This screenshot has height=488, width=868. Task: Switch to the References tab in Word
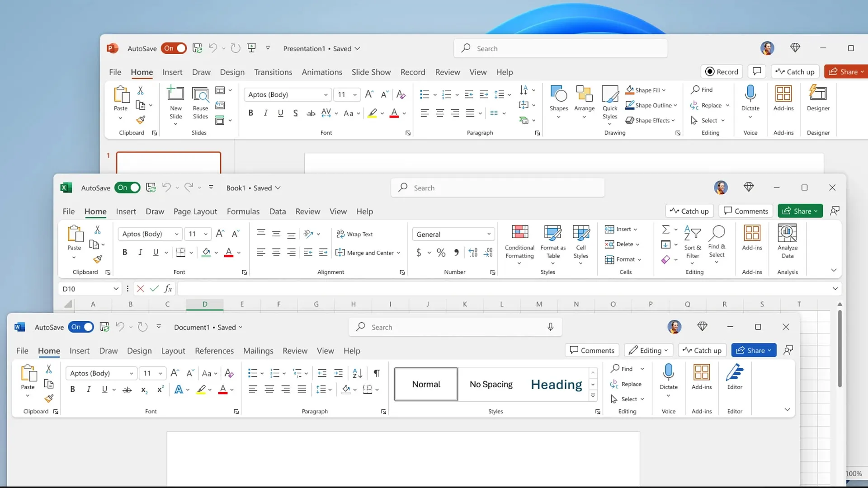(213, 350)
